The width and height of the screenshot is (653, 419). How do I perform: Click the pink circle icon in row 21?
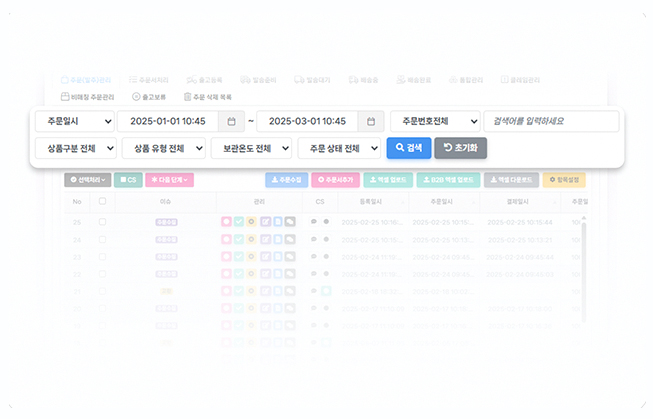tap(226, 291)
